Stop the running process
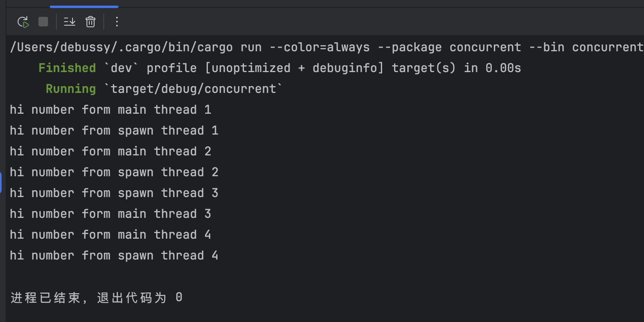 [43, 22]
